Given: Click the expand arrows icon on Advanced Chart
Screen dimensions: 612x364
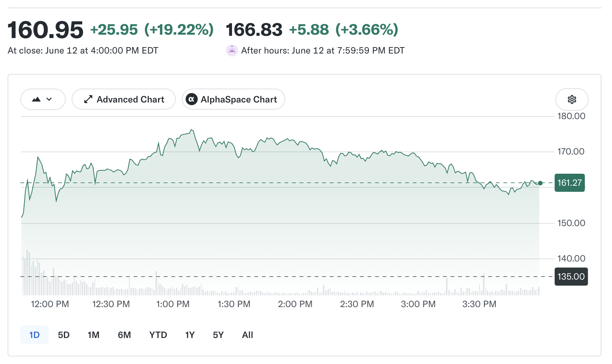Looking at the screenshot, I should tap(88, 99).
